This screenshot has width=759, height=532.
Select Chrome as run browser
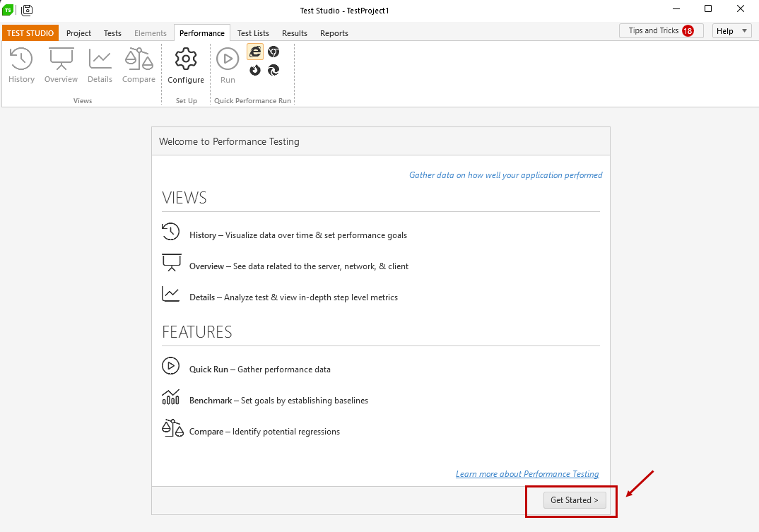(273, 52)
